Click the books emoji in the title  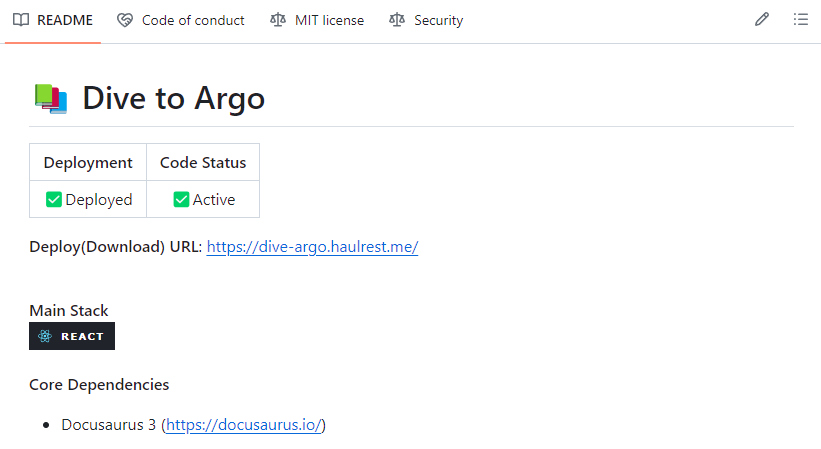pos(50,98)
